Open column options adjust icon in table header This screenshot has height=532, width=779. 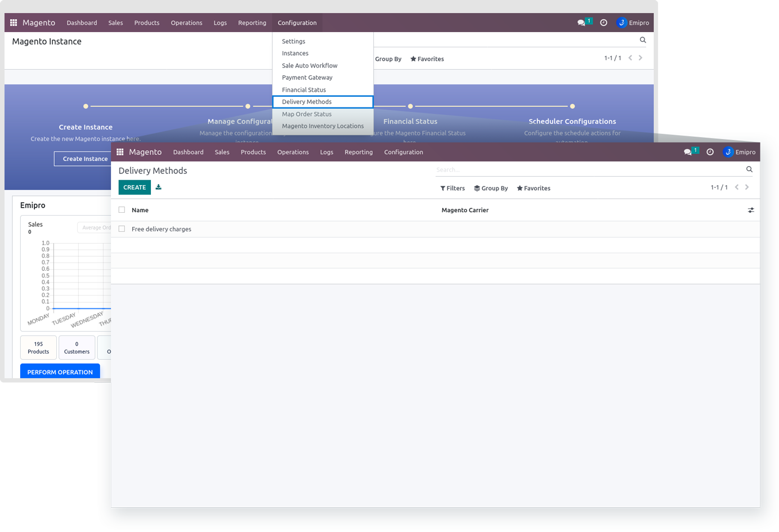click(x=751, y=210)
